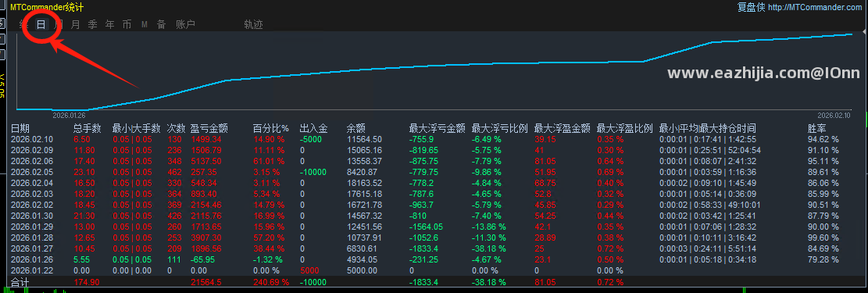Click the 61.01 % percentage cell
This screenshot has width=868, height=293.
coord(269,161)
